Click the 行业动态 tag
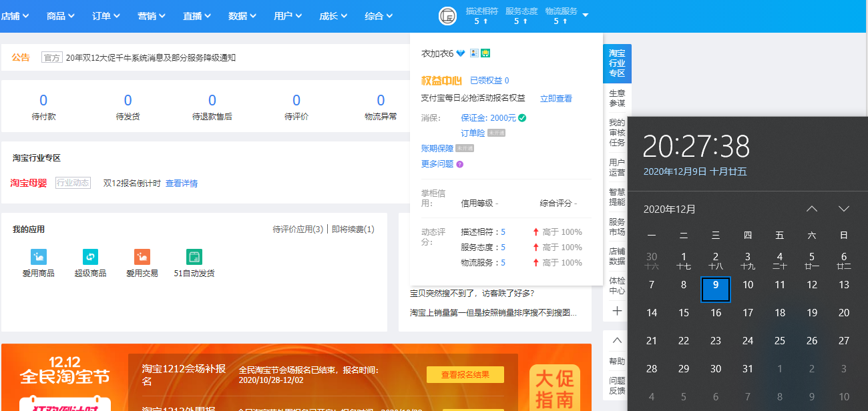Viewport: 868px width, 411px height. click(x=73, y=183)
